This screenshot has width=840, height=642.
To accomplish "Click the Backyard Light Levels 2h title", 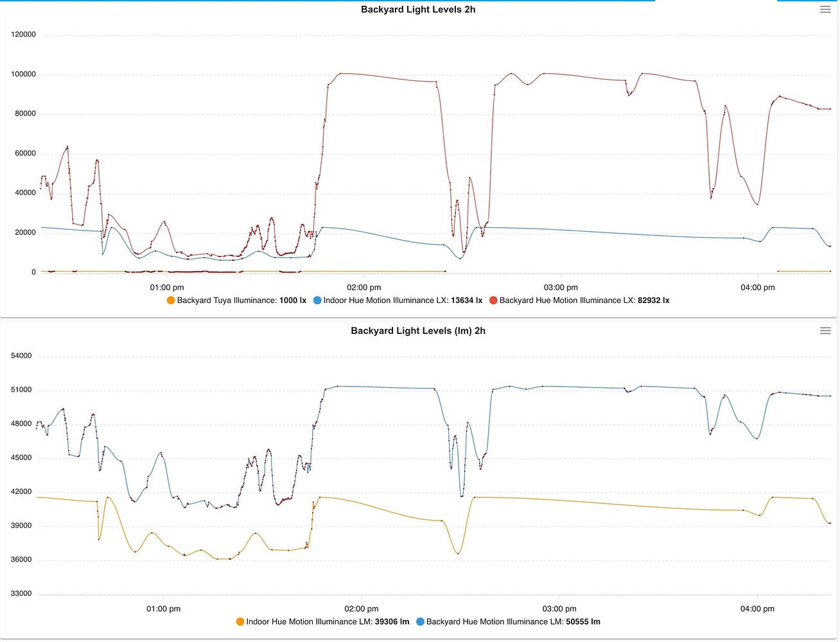I will point(418,10).
